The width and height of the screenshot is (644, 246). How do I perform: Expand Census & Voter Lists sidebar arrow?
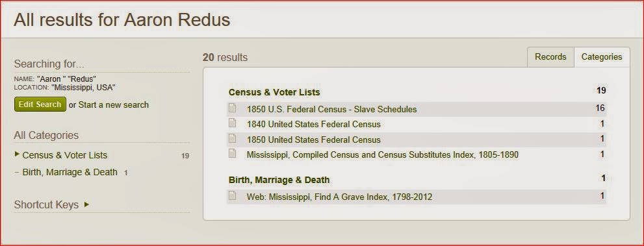point(17,154)
